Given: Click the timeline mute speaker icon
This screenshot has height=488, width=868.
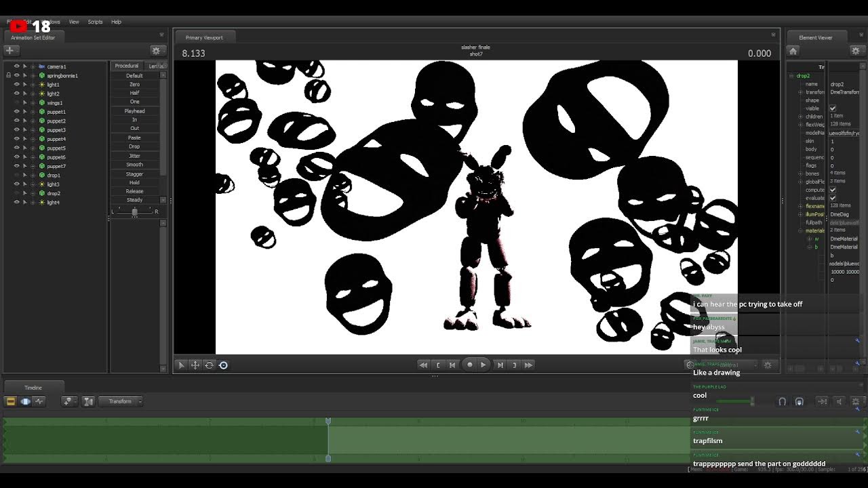Looking at the screenshot, I should pyautogui.click(x=839, y=402).
